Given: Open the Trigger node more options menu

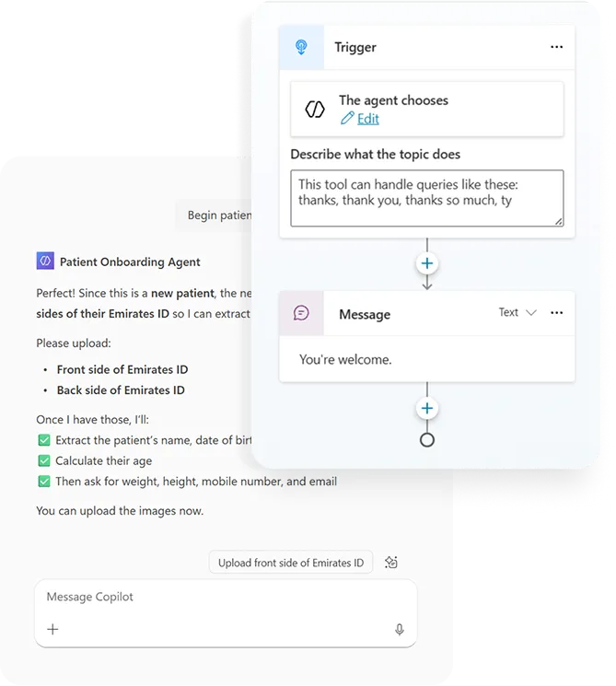Looking at the screenshot, I should pyautogui.click(x=556, y=47).
